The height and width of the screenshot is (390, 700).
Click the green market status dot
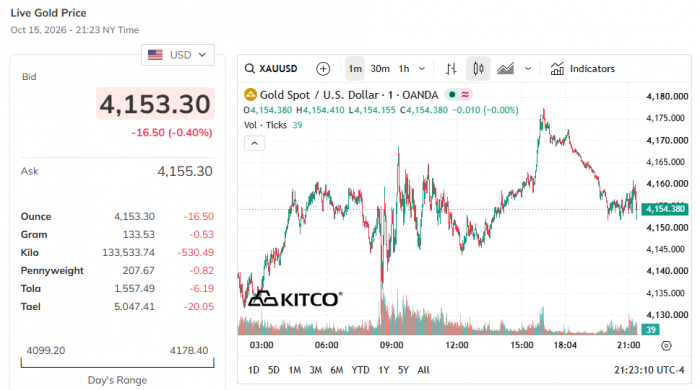click(452, 95)
